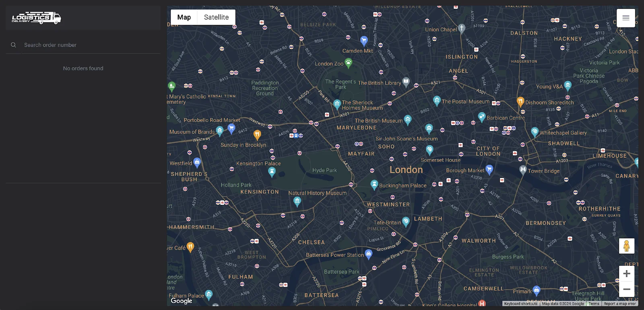Click the 'No orders found' message

[83, 68]
